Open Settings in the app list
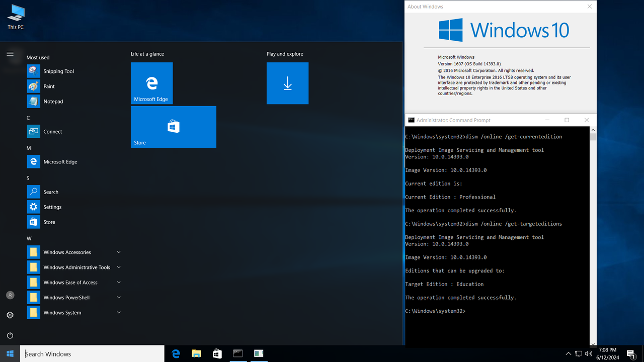The width and height of the screenshot is (644, 362). click(73, 207)
